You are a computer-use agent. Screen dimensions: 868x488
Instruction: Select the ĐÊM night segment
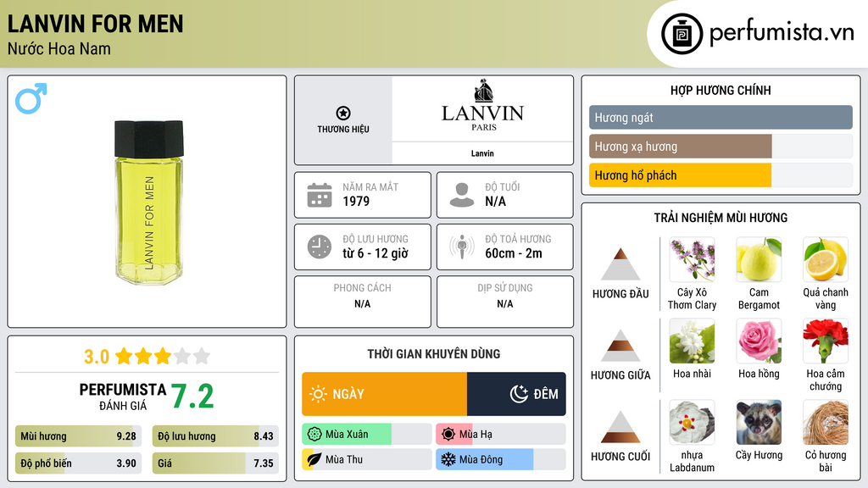[x=516, y=394]
